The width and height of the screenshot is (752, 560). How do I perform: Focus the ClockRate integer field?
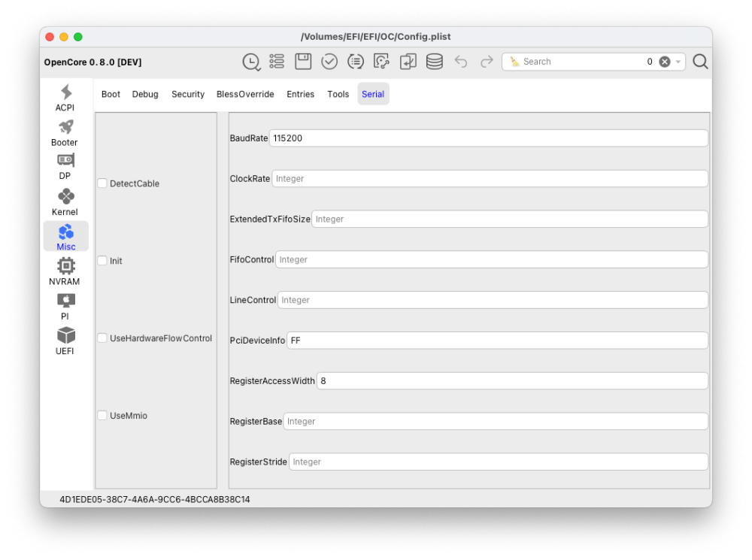tap(490, 178)
